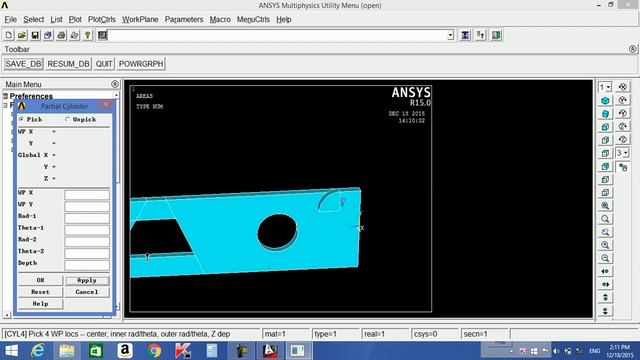Pan model up with arrow icon
This screenshot has height=360, width=640.
[x=605, y=298]
